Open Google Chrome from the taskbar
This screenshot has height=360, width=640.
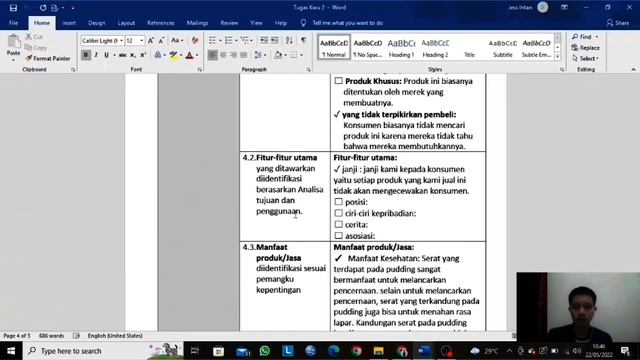[x=356, y=351]
